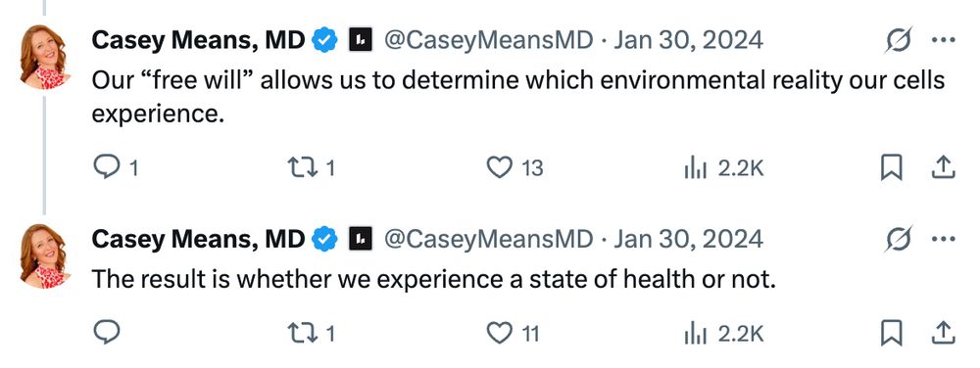This screenshot has width=980, height=368.
Task: Repost the "free will" tweet
Action: coord(301,167)
